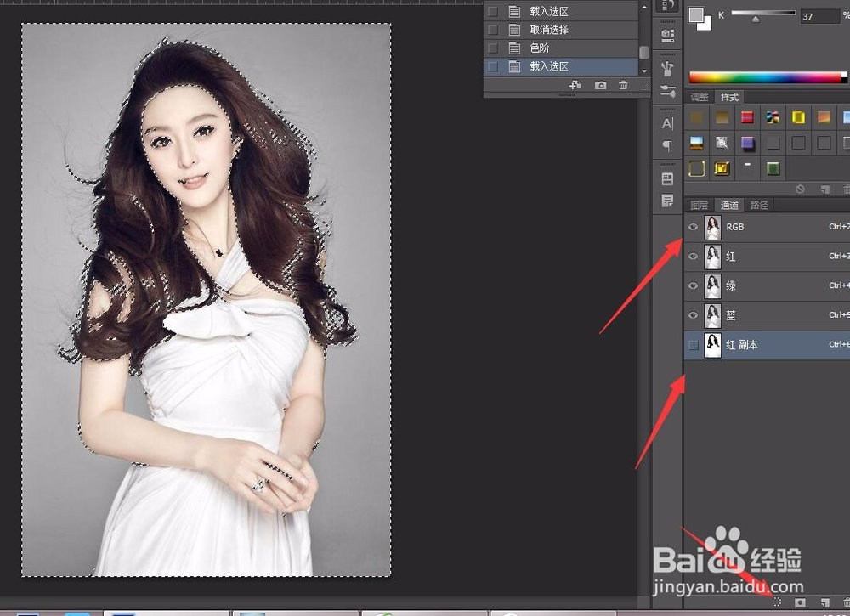Screen dimensions: 850x616
Task: Click the foreground gray color swatch
Action: pyautogui.click(x=696, y=15)
